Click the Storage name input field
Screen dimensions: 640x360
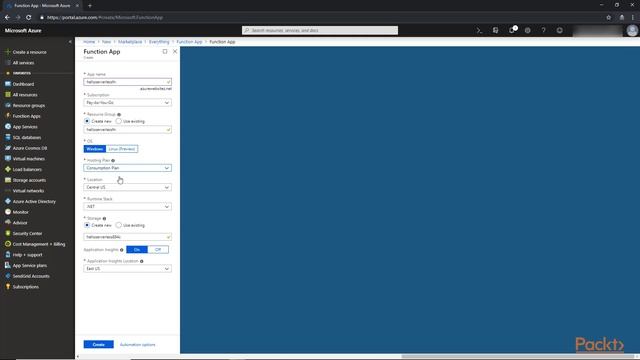pyautogui.click(x=127, y=237)
